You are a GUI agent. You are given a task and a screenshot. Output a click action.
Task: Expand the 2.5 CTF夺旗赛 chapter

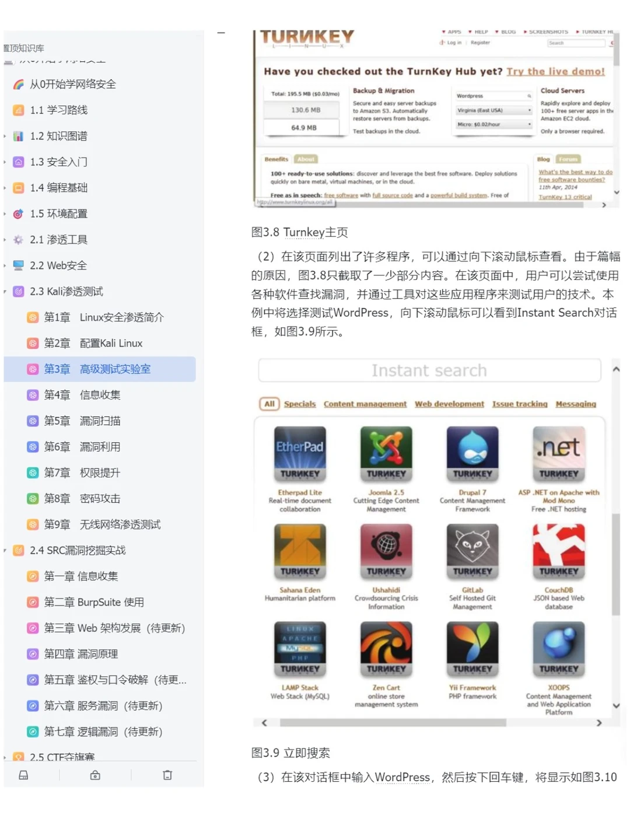5,757
